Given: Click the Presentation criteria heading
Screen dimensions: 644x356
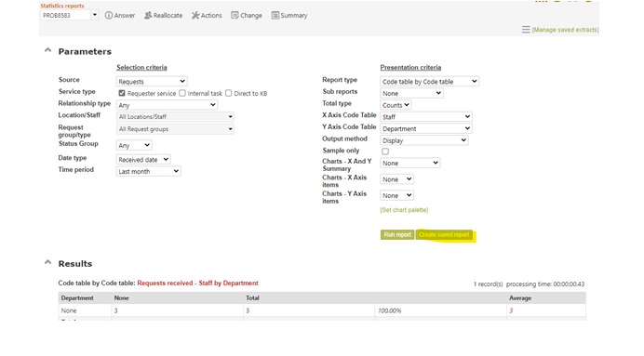Looking at the screenshot, I should [x=410, y=67].
